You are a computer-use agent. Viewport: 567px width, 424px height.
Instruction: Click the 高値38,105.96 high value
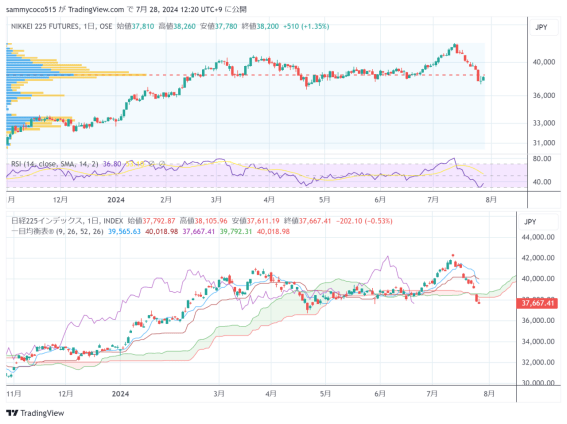(x=204, y=221)
